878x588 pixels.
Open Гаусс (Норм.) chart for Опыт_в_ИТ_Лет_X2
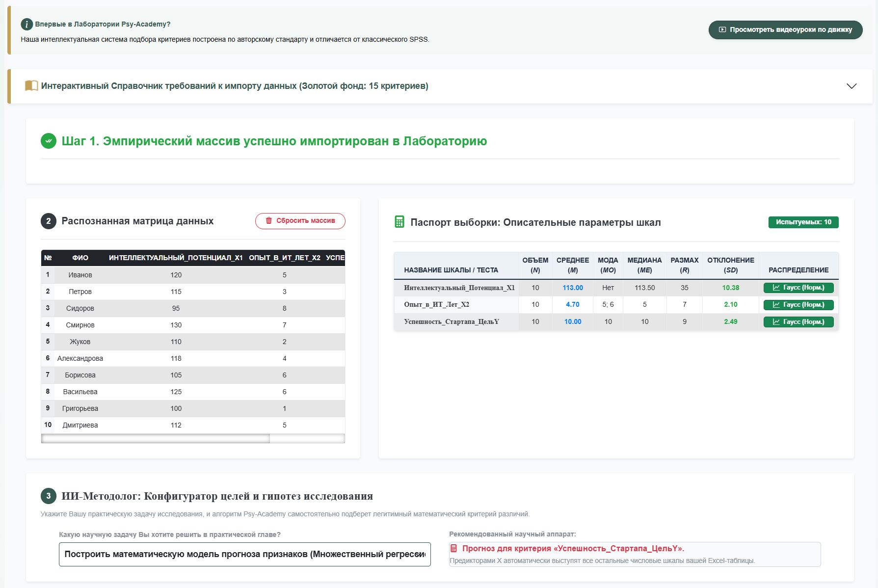(798, 305)
